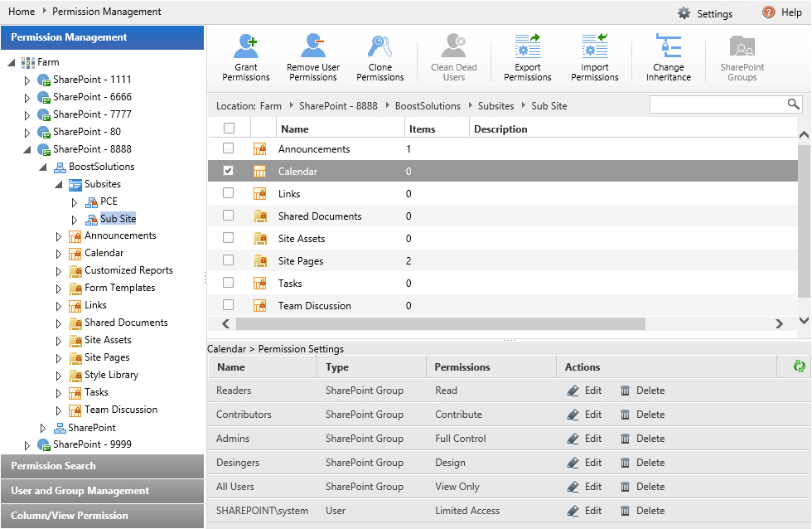The image size is (812, 529).
Task: Open the Grant Permissions tool
Action: point(245,57)
